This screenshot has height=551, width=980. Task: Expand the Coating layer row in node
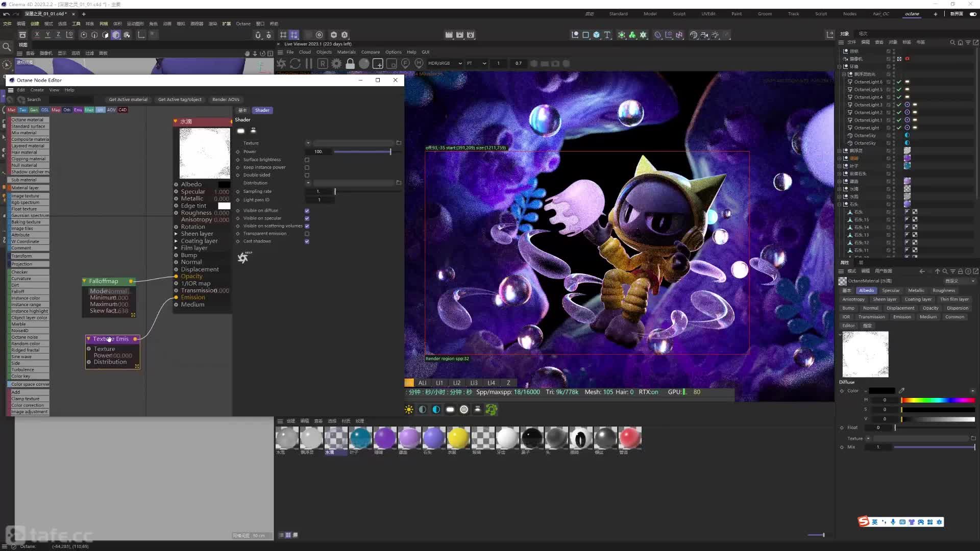click(x=176, y=241)
